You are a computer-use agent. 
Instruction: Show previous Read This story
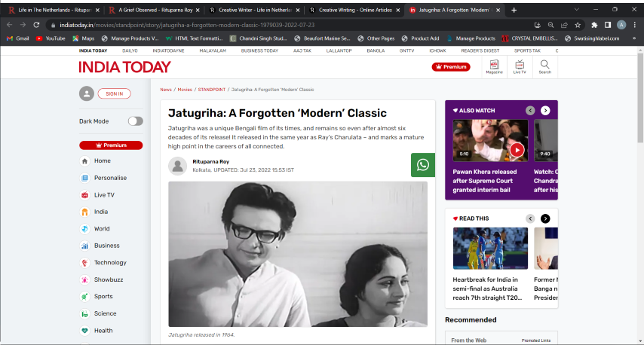(x=530, y=218)
